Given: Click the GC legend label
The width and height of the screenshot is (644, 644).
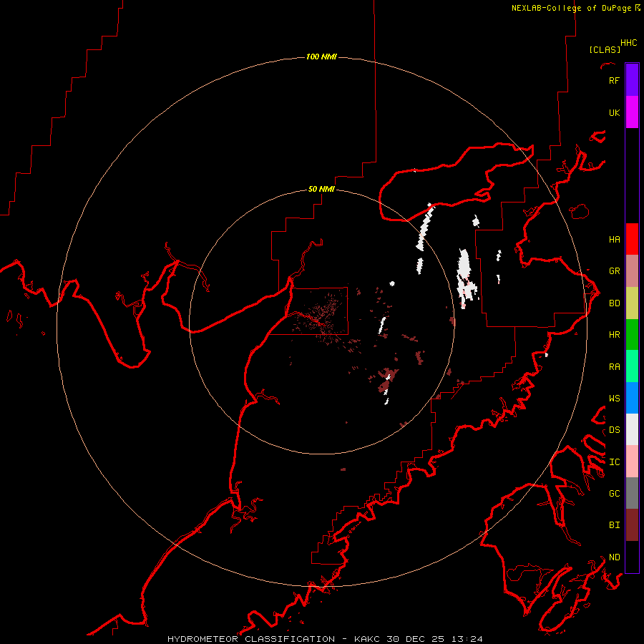Looking at the screenshot, I should point(614,493).
